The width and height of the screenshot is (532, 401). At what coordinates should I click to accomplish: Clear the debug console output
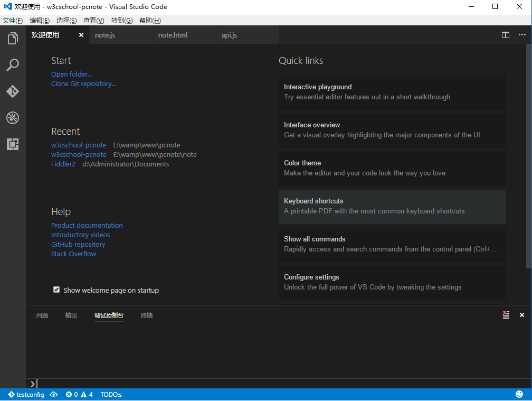coord(506,315)
